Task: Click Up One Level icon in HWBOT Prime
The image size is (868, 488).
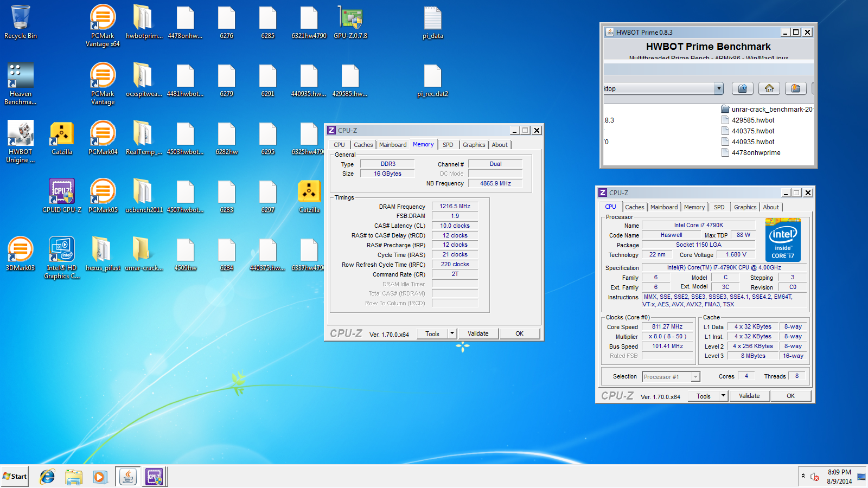Action: coord(743,88)
